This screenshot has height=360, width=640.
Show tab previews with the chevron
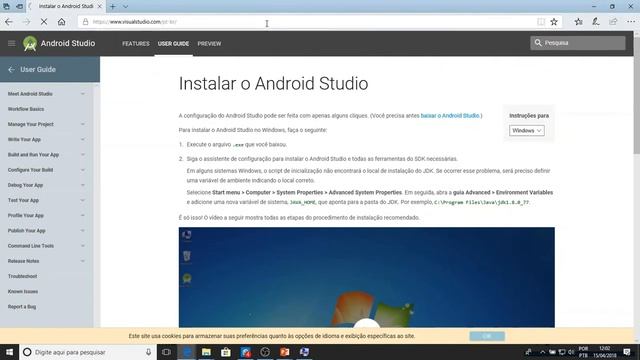125,7
